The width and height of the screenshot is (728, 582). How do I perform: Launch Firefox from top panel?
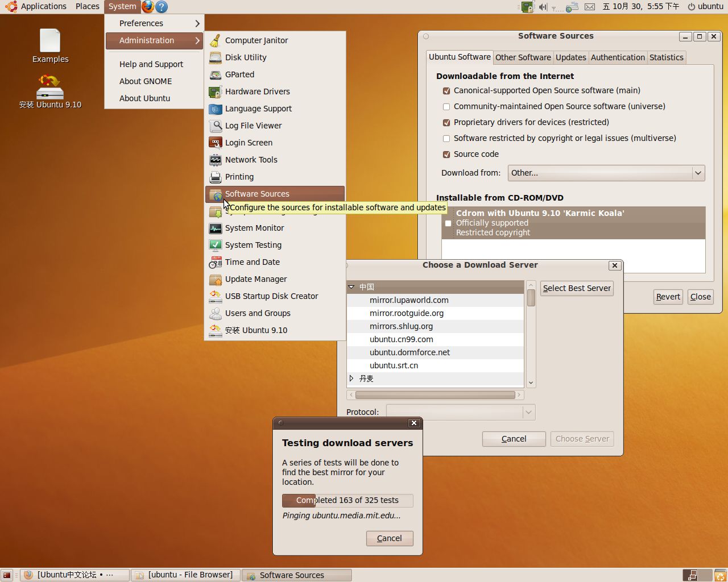click(x=148, y=7)
